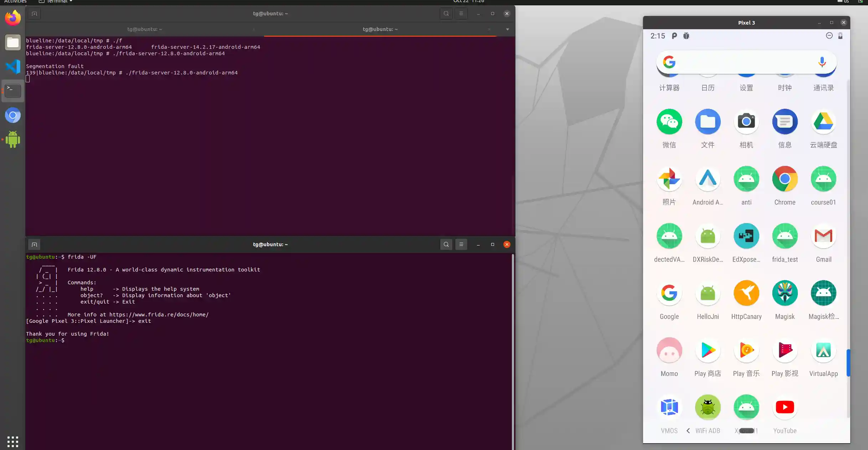Expand the terminal tab list dropdown arrow
The width and height of the screenshot is (868, 450).
[x=507, y=29]
